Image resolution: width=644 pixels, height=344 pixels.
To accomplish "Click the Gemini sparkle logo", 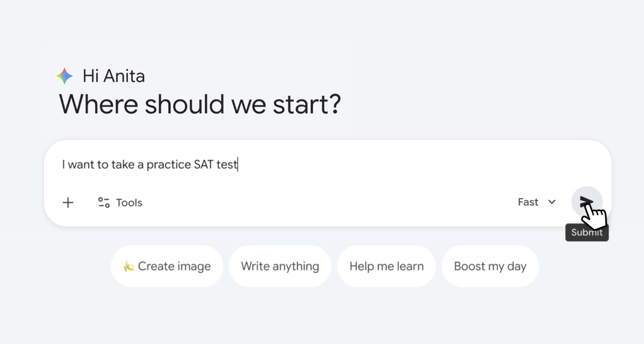I will (65, 76).
